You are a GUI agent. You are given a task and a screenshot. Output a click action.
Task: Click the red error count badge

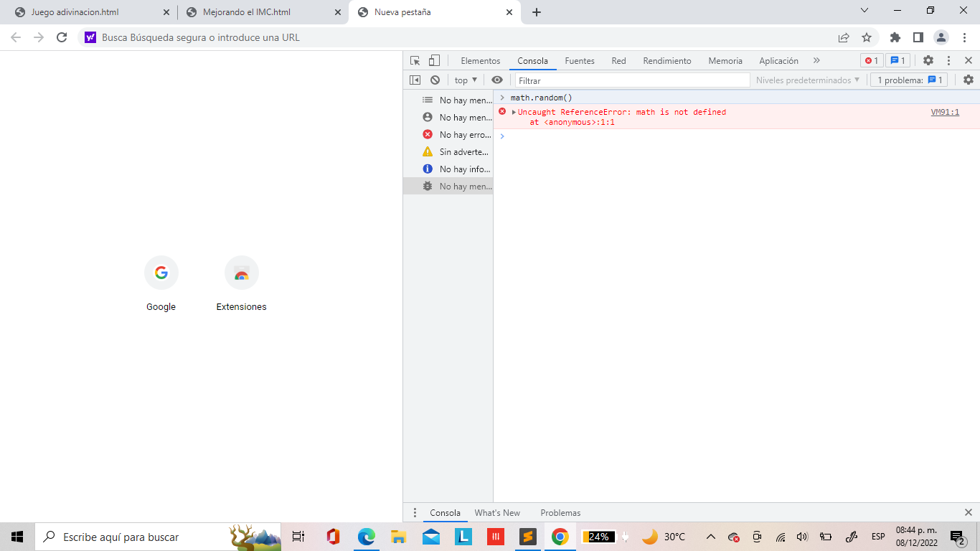tap(872, 61)
